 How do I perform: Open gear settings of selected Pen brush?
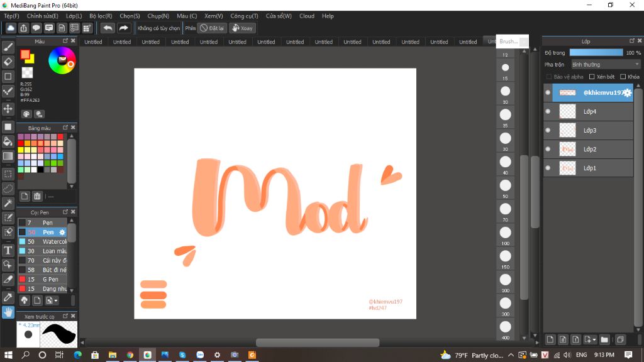62,233
